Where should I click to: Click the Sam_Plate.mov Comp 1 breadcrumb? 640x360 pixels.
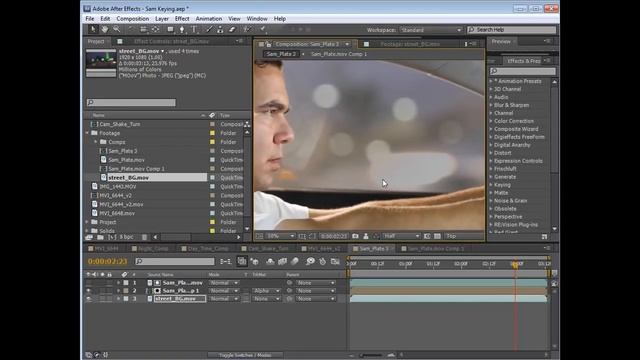tap(339, 54)
